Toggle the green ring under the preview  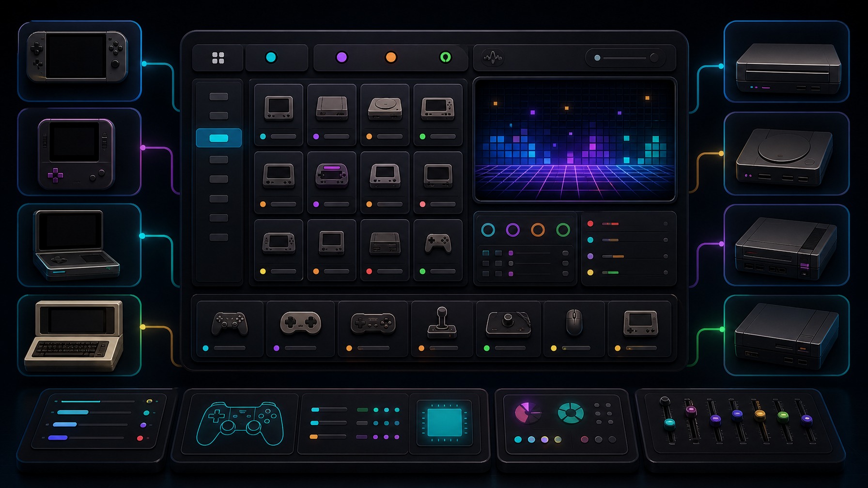(x=563, y=229)
